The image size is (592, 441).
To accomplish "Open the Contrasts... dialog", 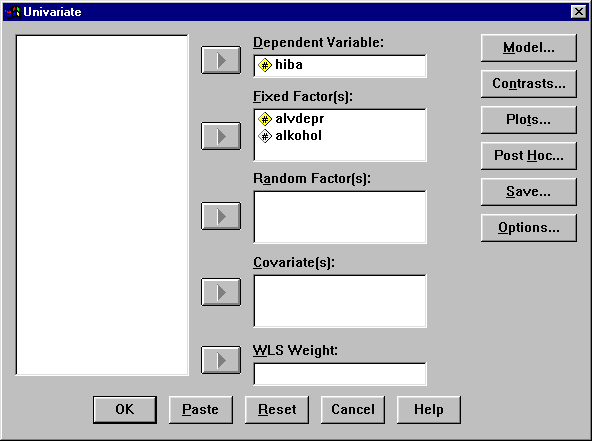I will tap(529, 84).
